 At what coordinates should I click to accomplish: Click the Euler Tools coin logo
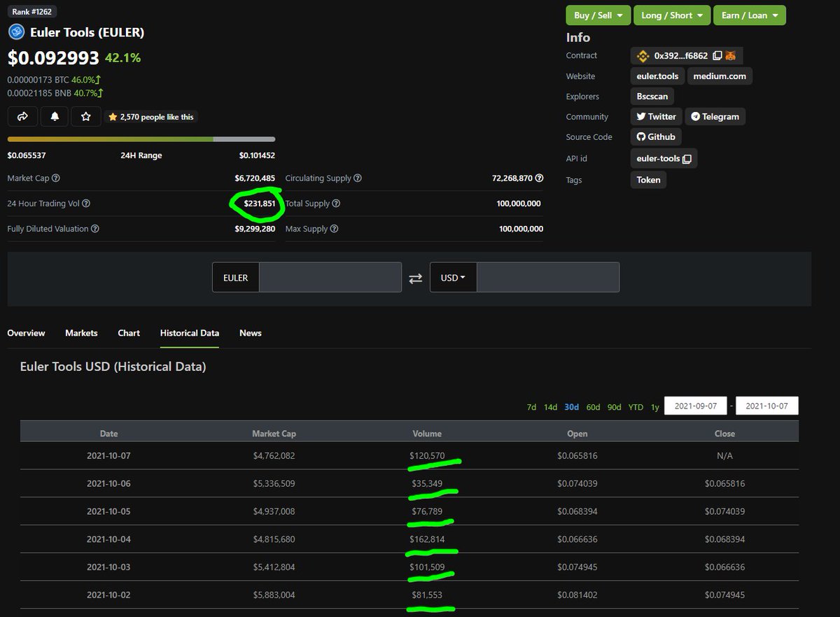(16, 32)
